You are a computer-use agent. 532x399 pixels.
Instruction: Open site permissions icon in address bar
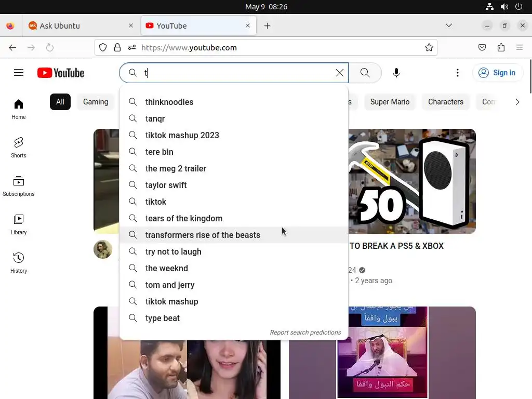pyautogui.click(x=132, y=47)
